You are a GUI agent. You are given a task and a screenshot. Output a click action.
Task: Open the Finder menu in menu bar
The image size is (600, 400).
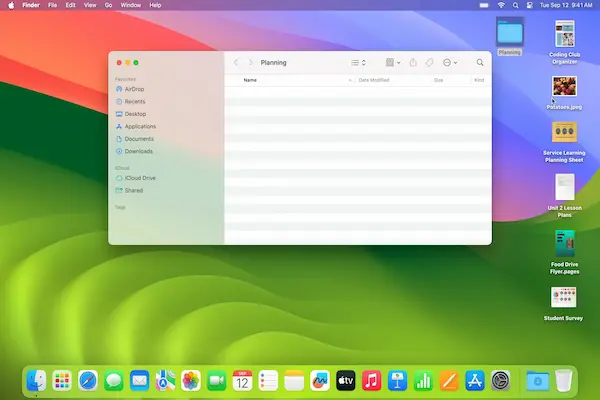[31, 5]
